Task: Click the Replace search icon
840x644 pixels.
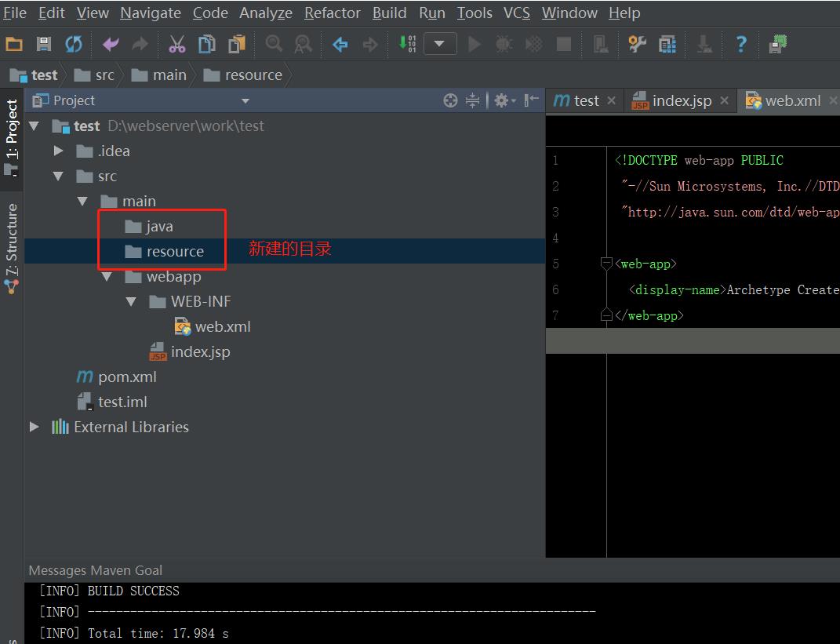Action: tap(304, 44)
